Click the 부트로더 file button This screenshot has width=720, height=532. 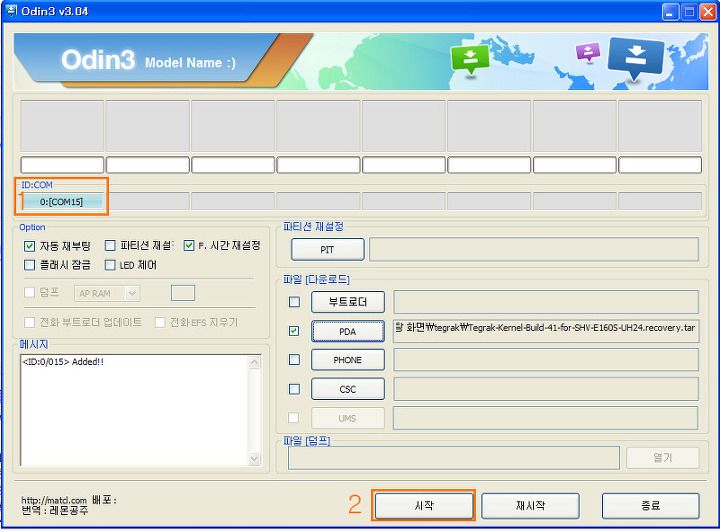click(348, 302)
